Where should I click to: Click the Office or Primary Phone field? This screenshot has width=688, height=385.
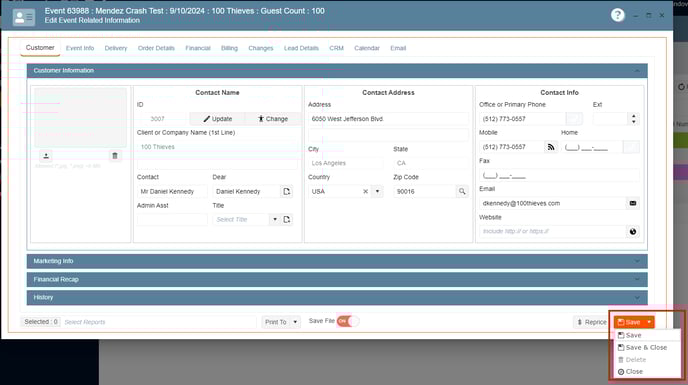coord(523,119)
